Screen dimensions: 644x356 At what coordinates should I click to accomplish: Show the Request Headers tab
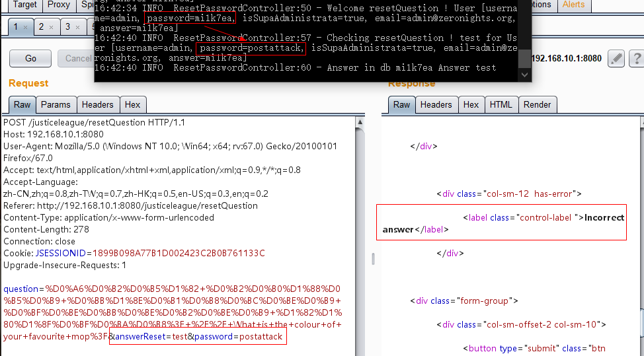pos(98,104)
